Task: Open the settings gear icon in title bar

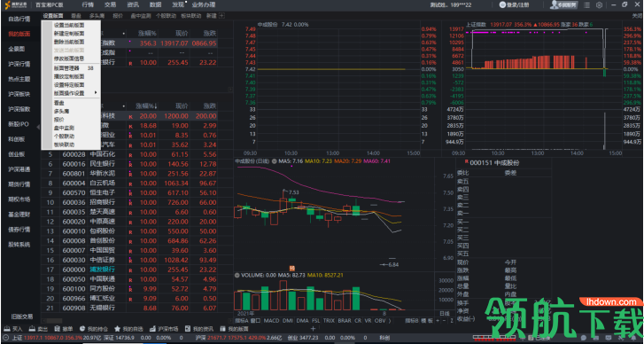Action: (599, 5)
